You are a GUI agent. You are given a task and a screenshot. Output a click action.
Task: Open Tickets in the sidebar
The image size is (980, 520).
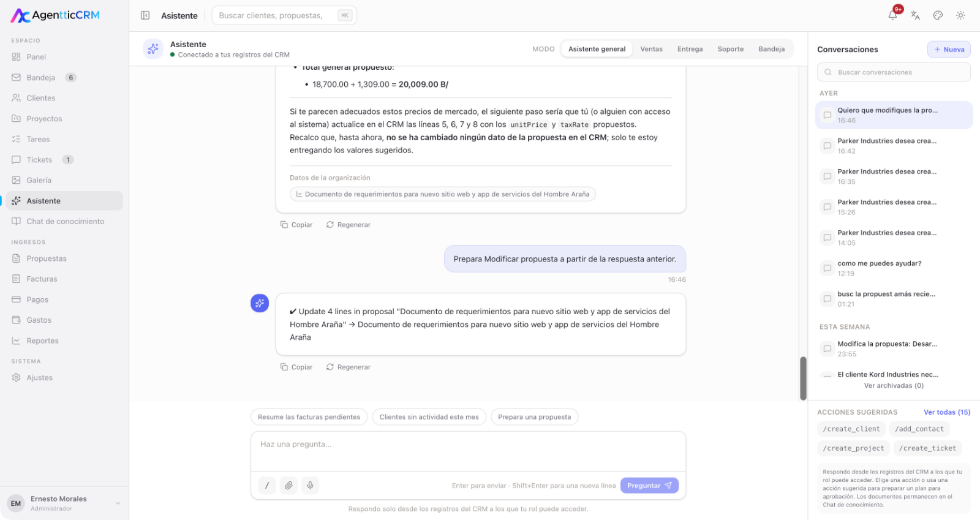[x=64, y=160]
